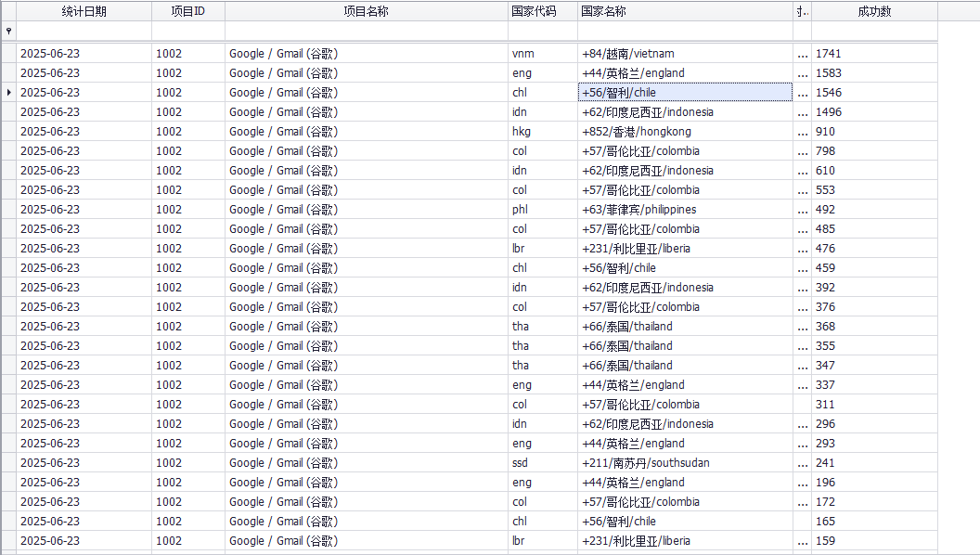Sort by the 项目ID column header
980x555 pixels.
188,11
